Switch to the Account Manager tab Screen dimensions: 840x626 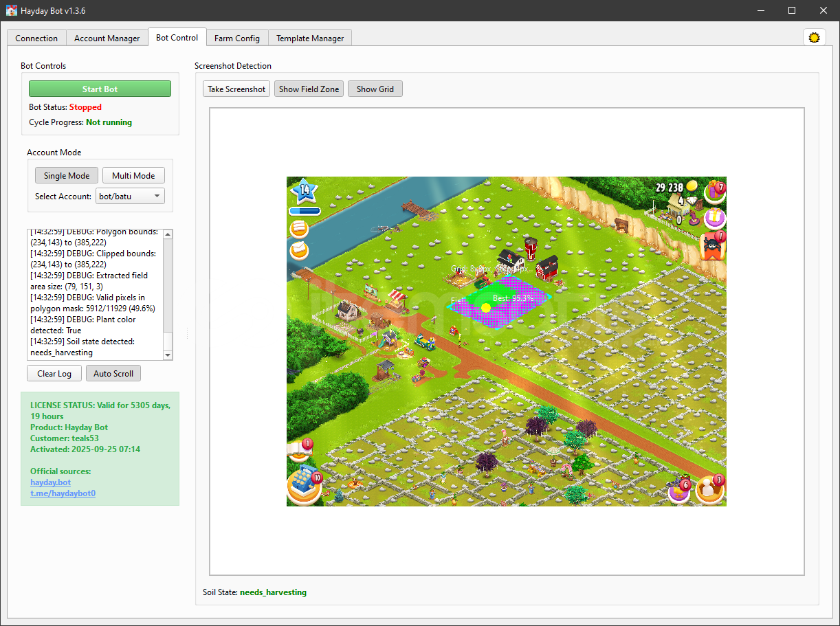pos(107,38)
